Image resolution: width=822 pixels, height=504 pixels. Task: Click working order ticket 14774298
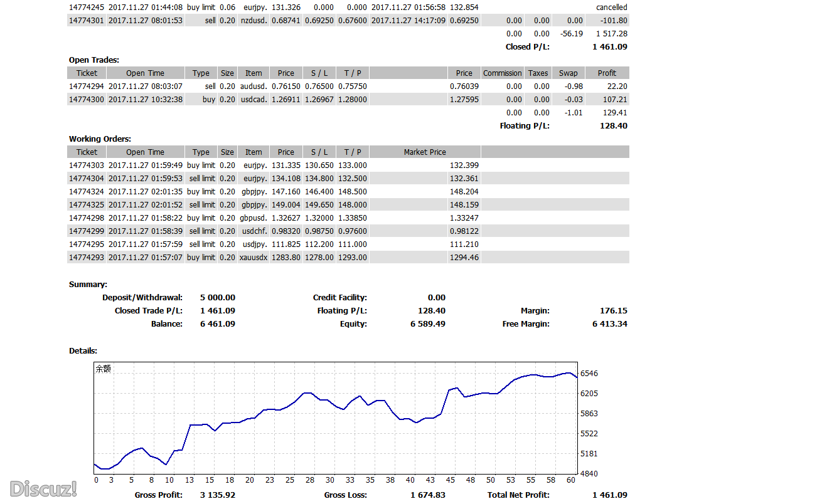coord(87,218)
